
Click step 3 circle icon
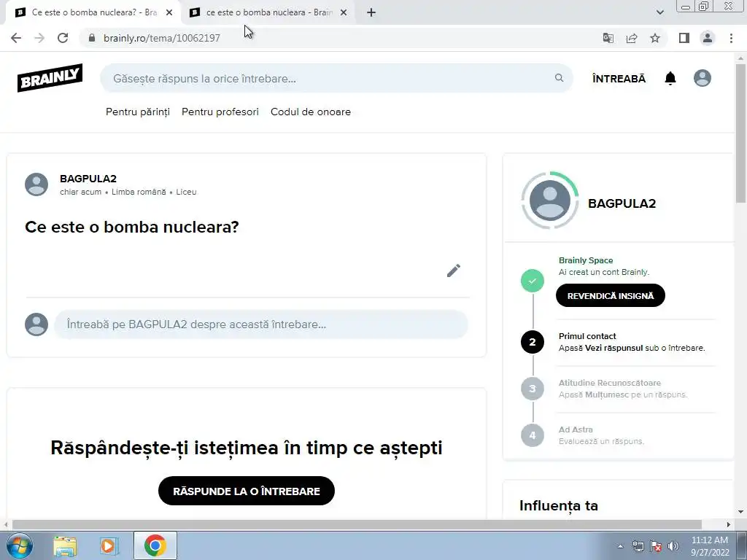(x=532, y=389)
